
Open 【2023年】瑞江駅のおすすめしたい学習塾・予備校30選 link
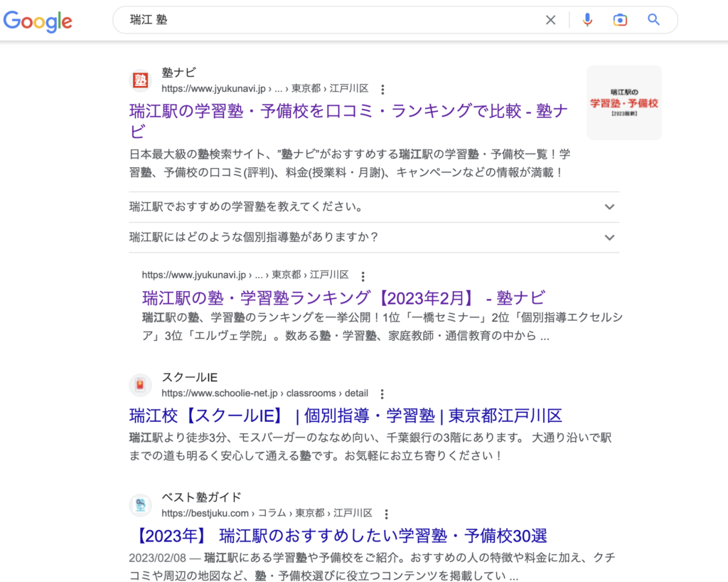(340, 536)
